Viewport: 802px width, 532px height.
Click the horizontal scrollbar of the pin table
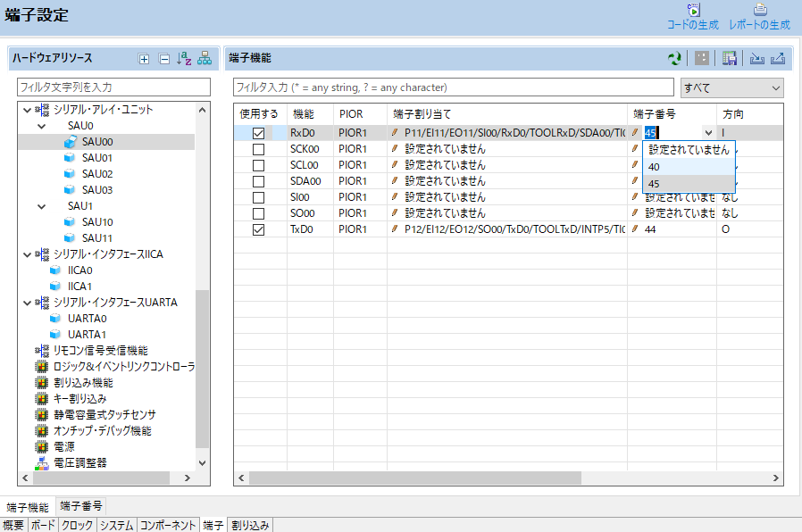coord(429,478)
